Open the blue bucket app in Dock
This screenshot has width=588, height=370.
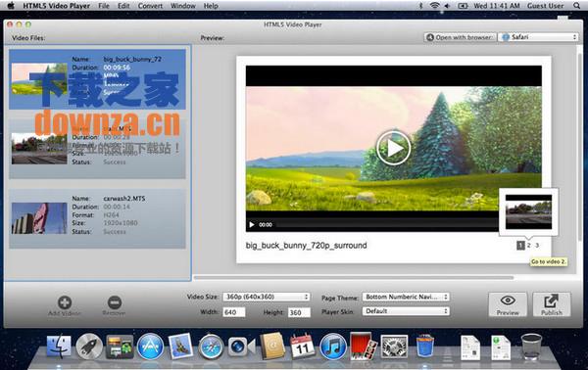pos(425,346)
